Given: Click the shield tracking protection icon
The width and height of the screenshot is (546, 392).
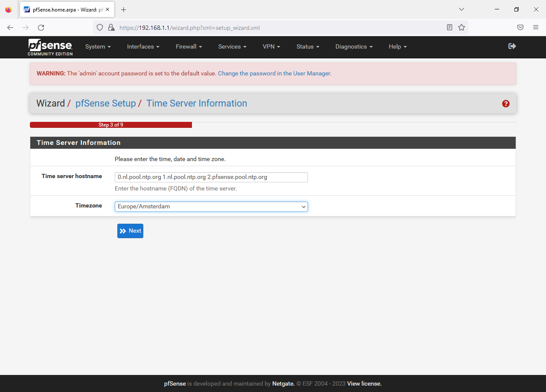Looking at the screenshot, I should pyautogui.click(x=100, y=27).
